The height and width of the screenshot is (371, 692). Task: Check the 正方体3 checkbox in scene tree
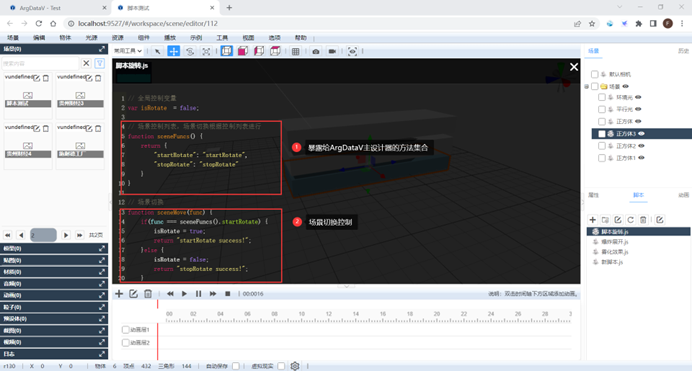[602, 134]
